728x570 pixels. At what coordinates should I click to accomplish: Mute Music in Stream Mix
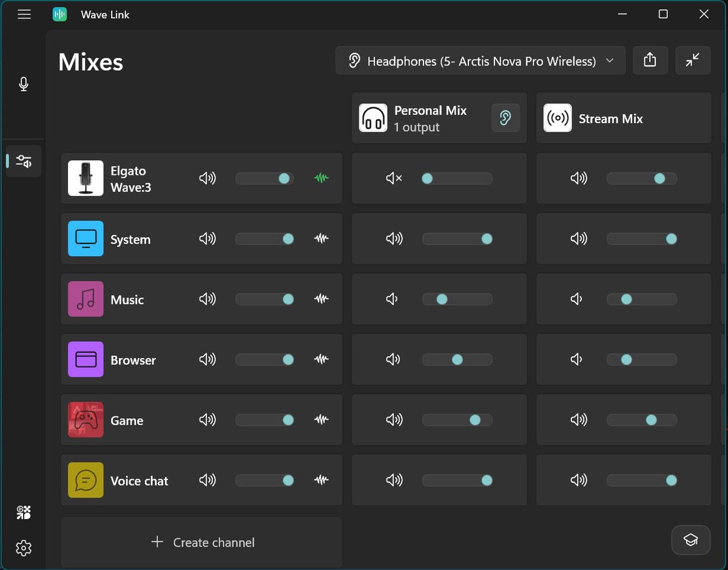(x=577, y=299)
